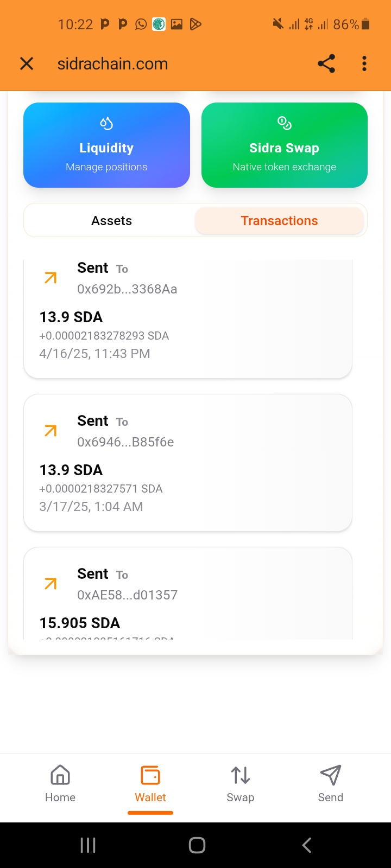Open the three-dot overflow menu
Image resolution: width=391 pixels, height=868 pixels.
[364, 63]
